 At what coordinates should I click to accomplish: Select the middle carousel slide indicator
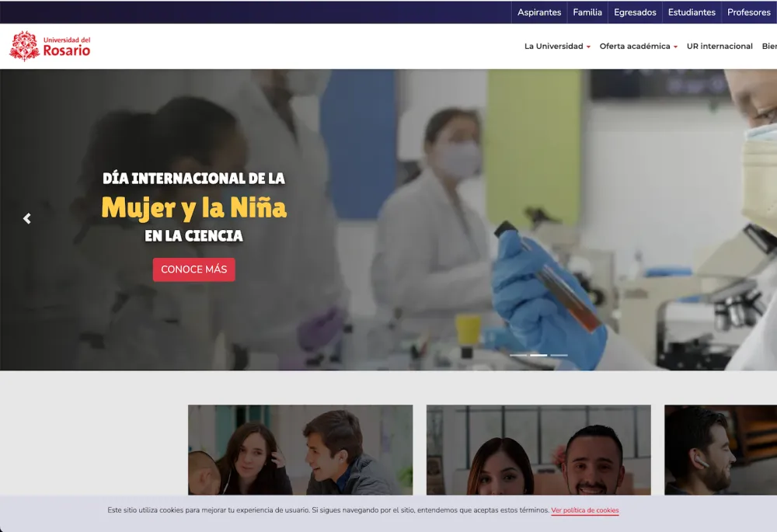click(538, 355)
